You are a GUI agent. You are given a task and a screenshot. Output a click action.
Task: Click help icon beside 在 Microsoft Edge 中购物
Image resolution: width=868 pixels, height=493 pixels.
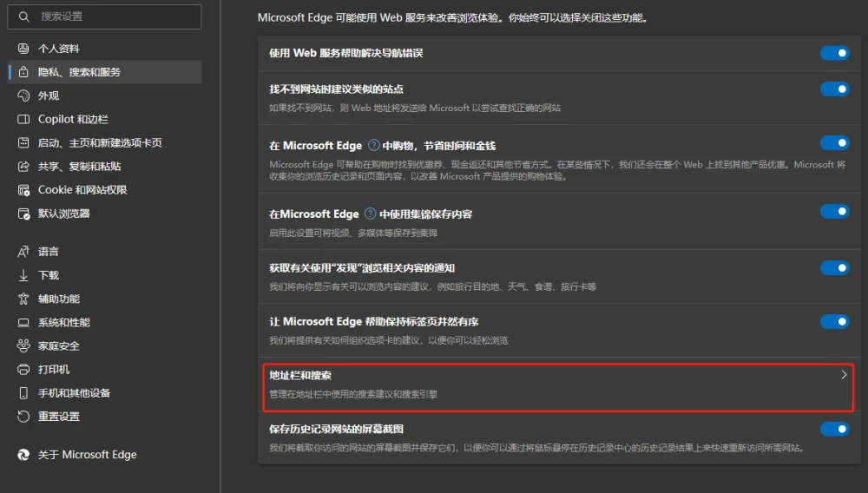(374, 146)
